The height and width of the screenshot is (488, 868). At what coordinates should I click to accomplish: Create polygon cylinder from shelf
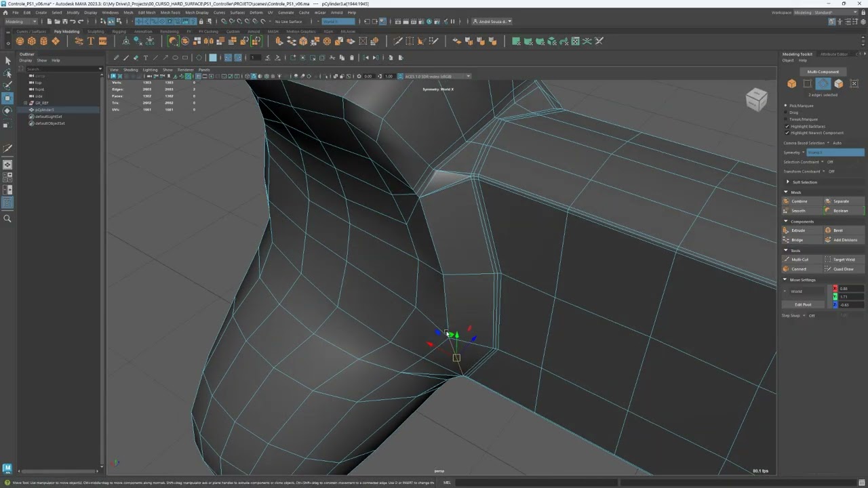click(x=43, y=41)
